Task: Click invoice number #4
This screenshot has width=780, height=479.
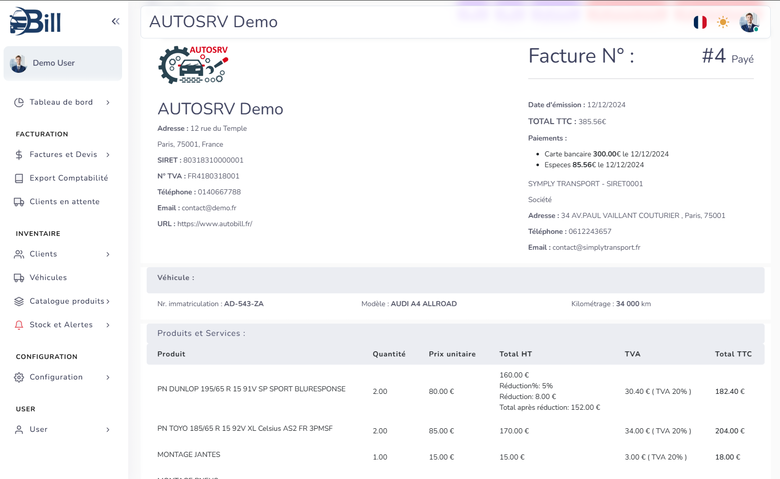Action: 714,56
